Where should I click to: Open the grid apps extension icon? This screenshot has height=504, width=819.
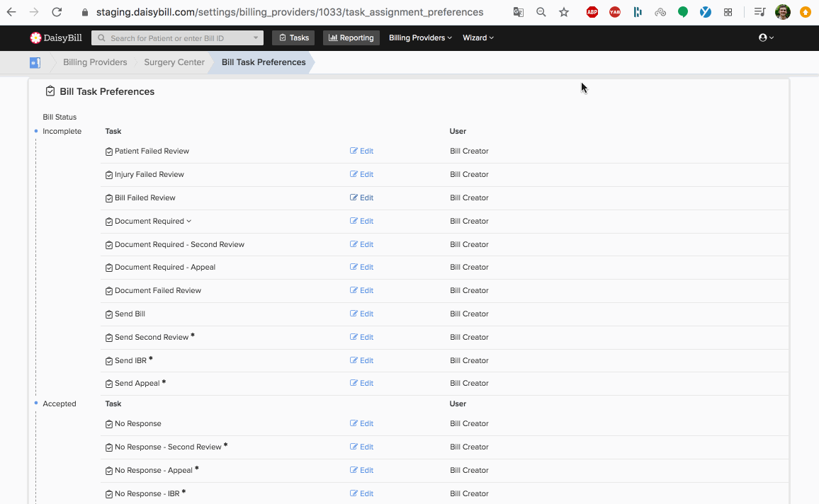(x=728, y=12)
